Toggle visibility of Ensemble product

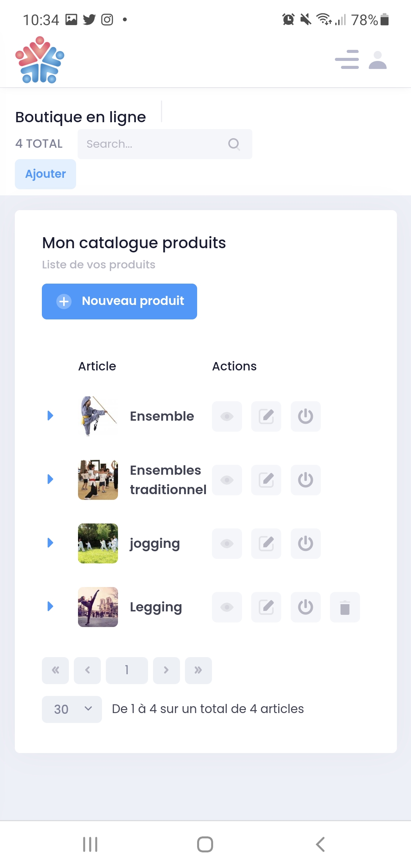(x=227, y=416)
